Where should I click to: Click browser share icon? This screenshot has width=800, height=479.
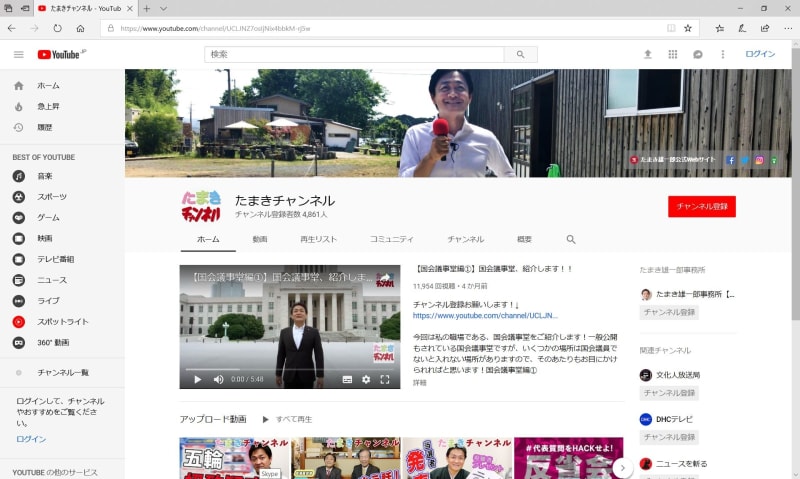(765, 29)
